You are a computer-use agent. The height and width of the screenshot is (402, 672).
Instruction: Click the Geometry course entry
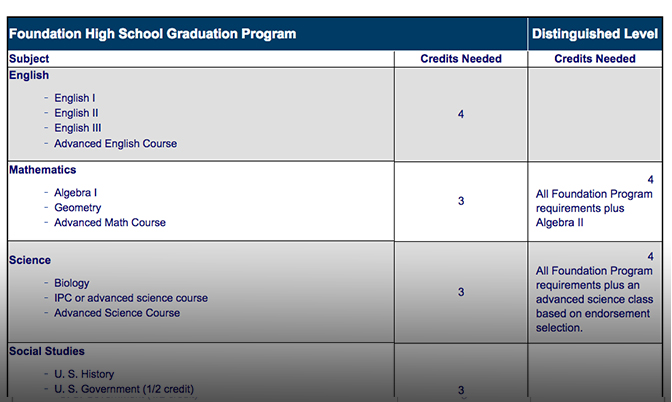77,207
